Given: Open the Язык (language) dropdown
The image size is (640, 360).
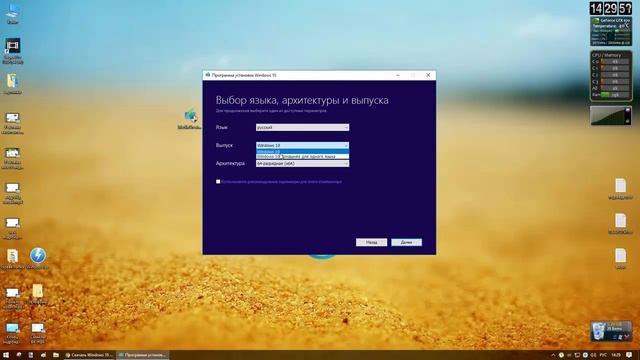Looking at the screenshot, I should click(302, 127).
